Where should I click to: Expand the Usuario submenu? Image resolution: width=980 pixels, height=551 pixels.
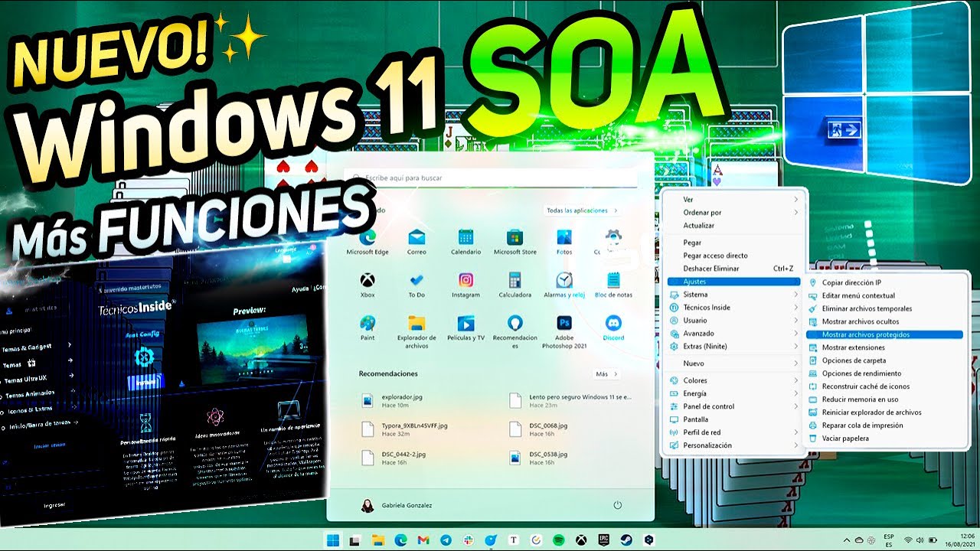coord(733,321)
